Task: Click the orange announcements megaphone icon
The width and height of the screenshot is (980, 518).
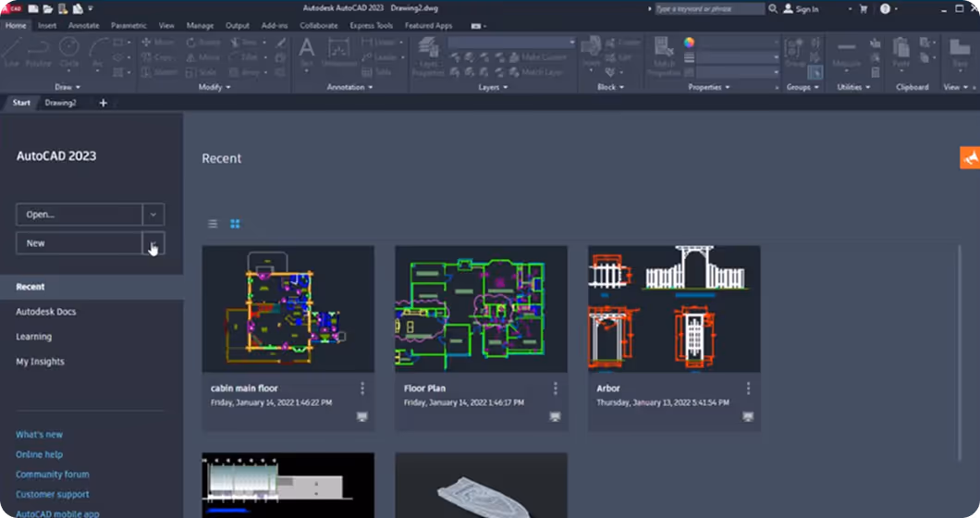Action: (970, 157)
